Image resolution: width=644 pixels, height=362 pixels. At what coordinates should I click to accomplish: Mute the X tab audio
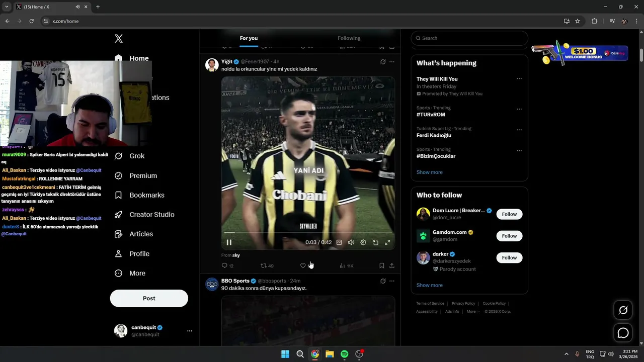point(77,7)
